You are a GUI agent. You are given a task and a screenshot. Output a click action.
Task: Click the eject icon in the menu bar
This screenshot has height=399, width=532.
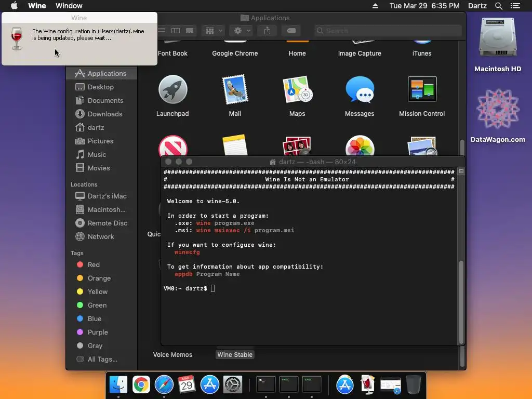pos(375,6)
